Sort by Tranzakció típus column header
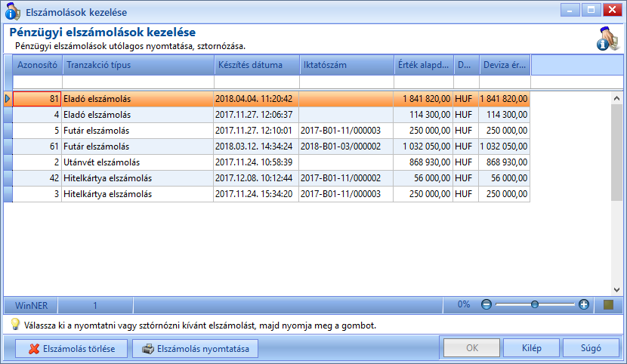This screenshot has width=627, height=364. pyautogui.click(x=138, y=65)
